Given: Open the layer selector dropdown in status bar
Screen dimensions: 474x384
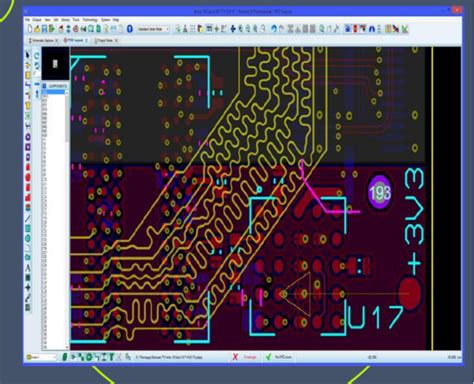Looking at the screenshot, I should click(42, 357).
